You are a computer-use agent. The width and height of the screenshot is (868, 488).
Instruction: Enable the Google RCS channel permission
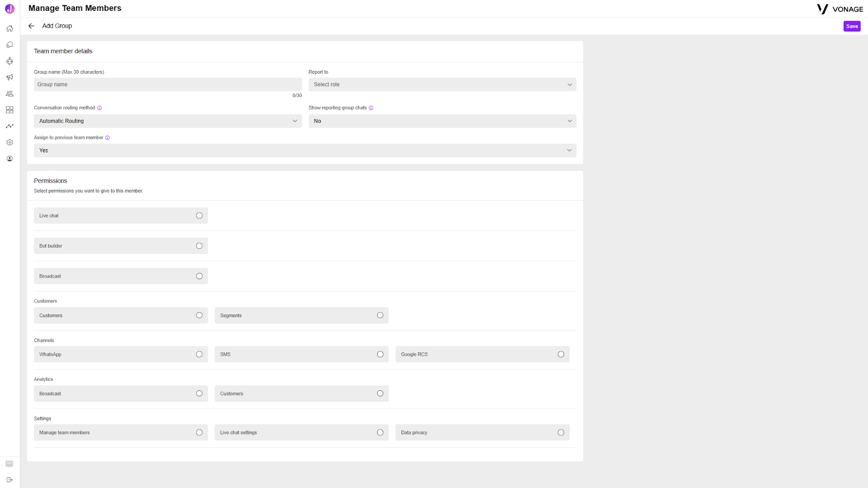561,355
